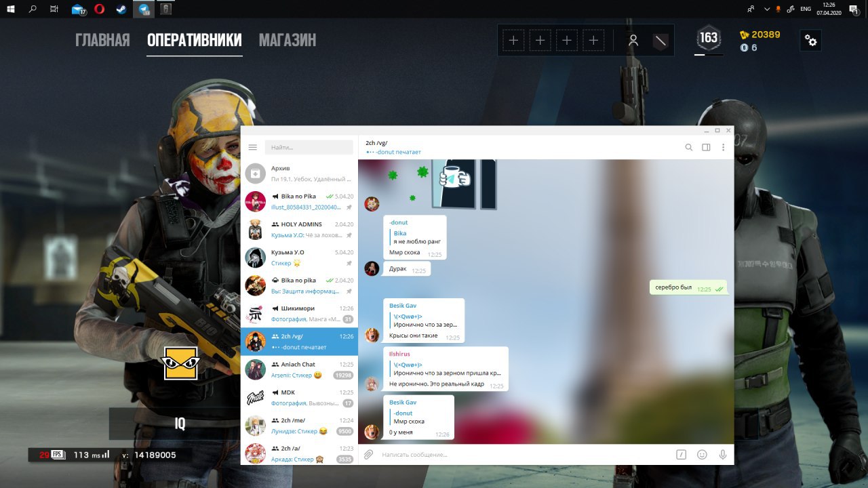
Task: Open the 2ch /a/ group chat
Action: click(x=299, y=453)
